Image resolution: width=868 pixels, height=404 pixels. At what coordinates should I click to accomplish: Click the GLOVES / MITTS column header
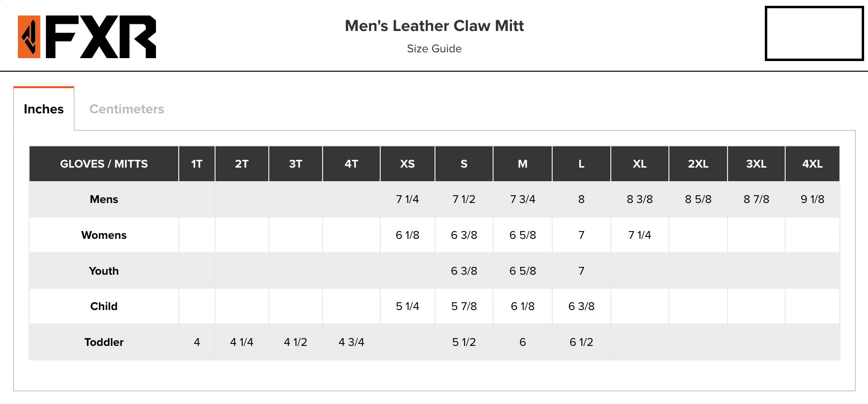point(104,164)
